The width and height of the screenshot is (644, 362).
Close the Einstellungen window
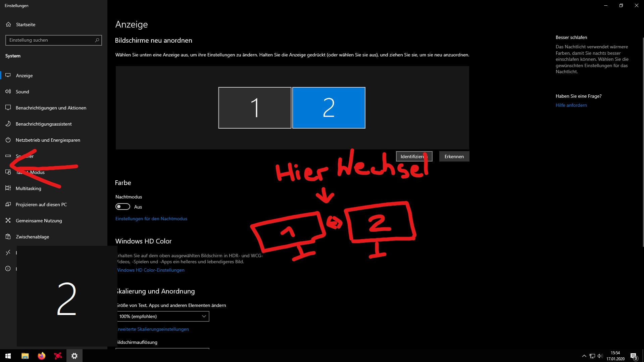(x=637, y=5)
